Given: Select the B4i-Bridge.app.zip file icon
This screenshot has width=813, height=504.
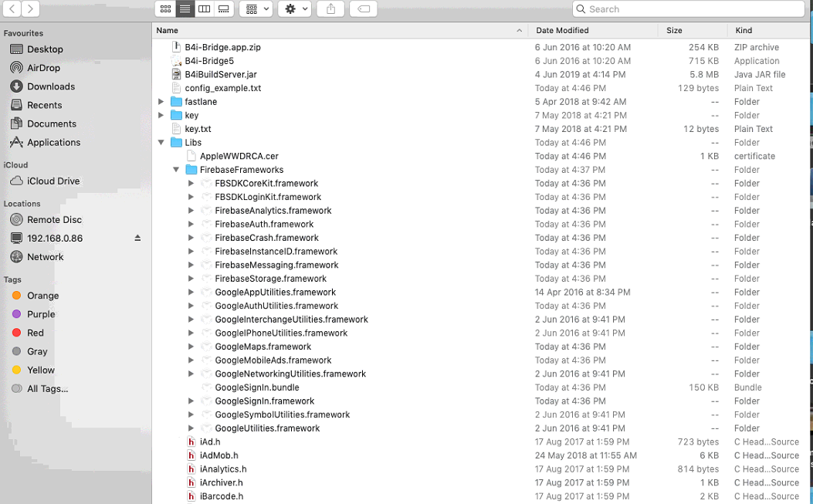Looking at the screenshot, I should (x=176, y=46).
